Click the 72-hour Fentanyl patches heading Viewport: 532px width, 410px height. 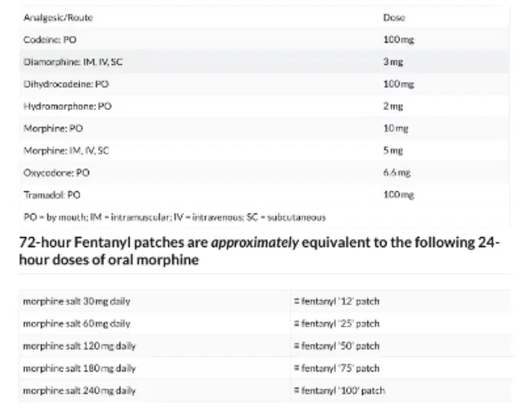click(x=259, y=251)
